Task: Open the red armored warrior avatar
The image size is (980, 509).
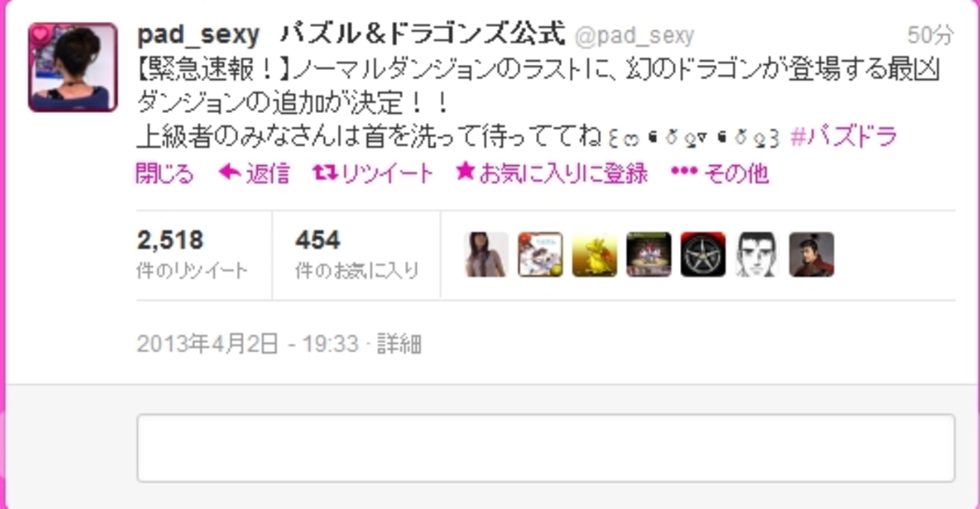Action: (811, 255)
